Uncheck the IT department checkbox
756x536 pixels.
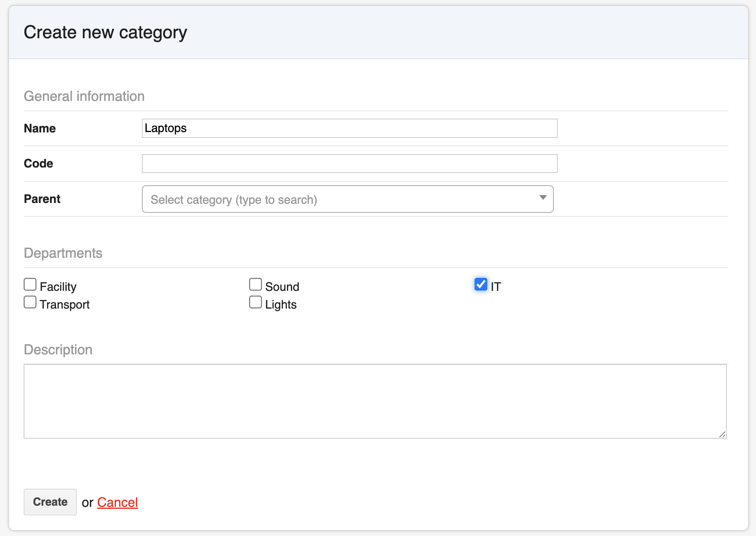coord(481,285)
